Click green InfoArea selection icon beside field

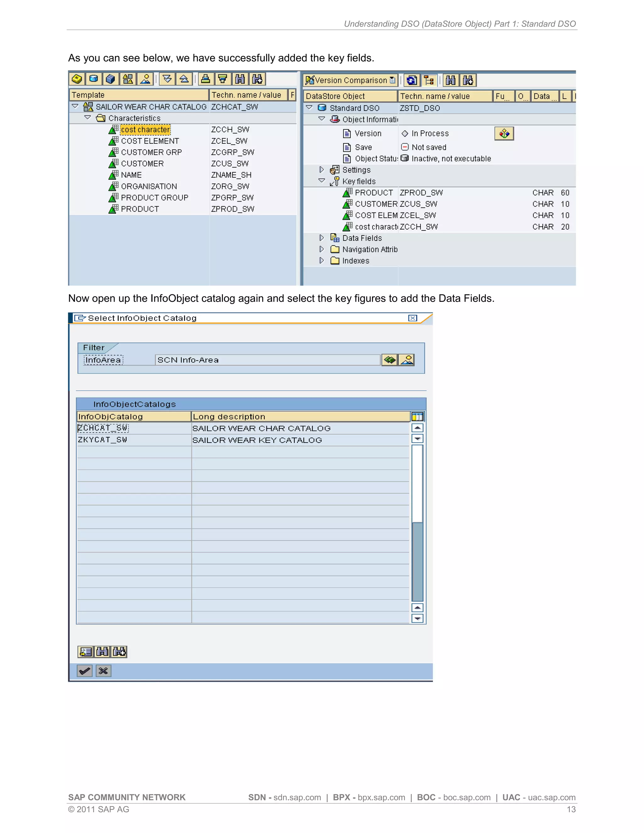390,360
